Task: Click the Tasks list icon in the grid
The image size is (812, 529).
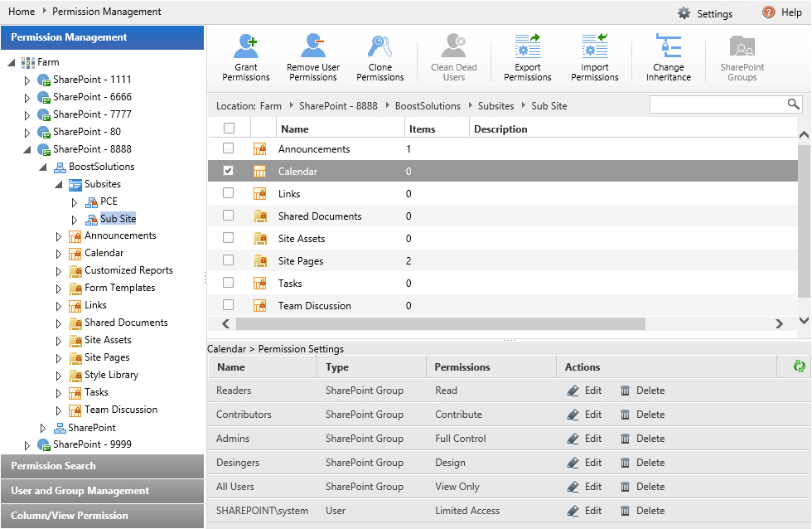Action: pyautogui.click(x=259, y=284)
